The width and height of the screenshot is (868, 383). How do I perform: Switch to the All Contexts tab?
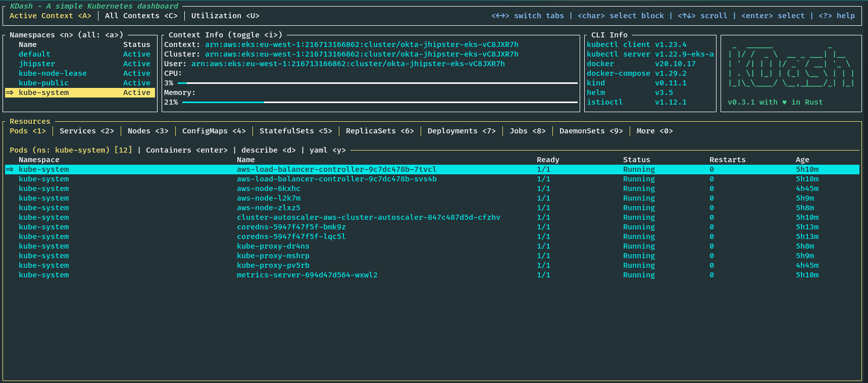(x=141, y=16)
